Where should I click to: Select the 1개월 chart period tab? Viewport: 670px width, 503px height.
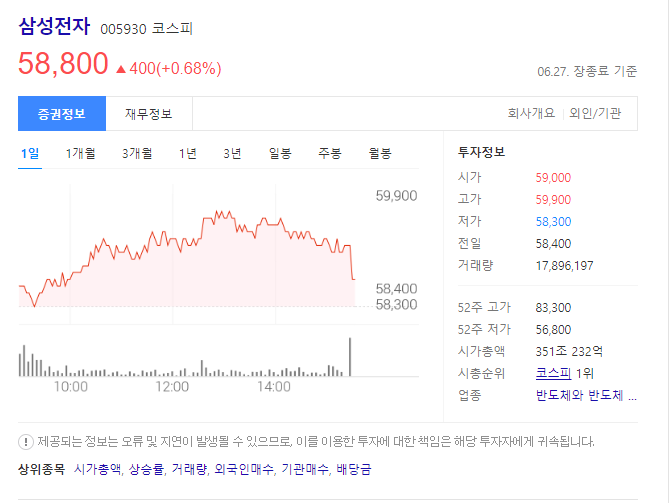click(80, 153)
